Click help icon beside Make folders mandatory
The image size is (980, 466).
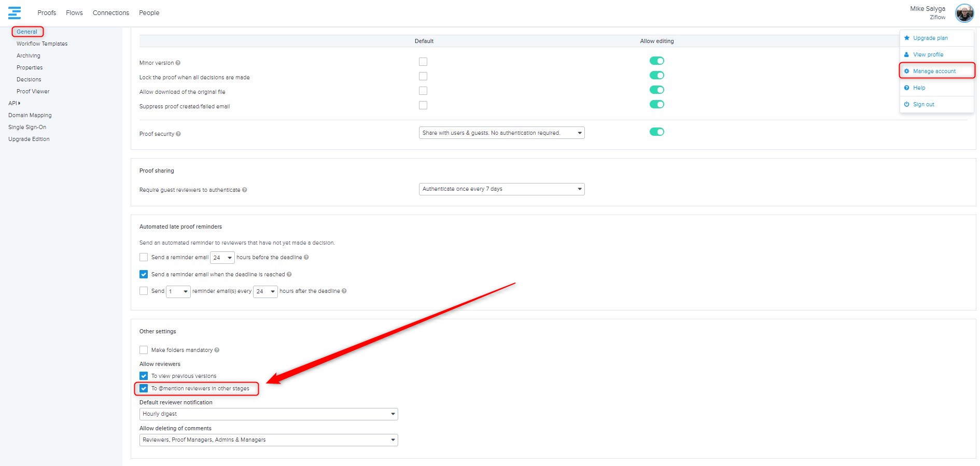click(x=217, y=350)
